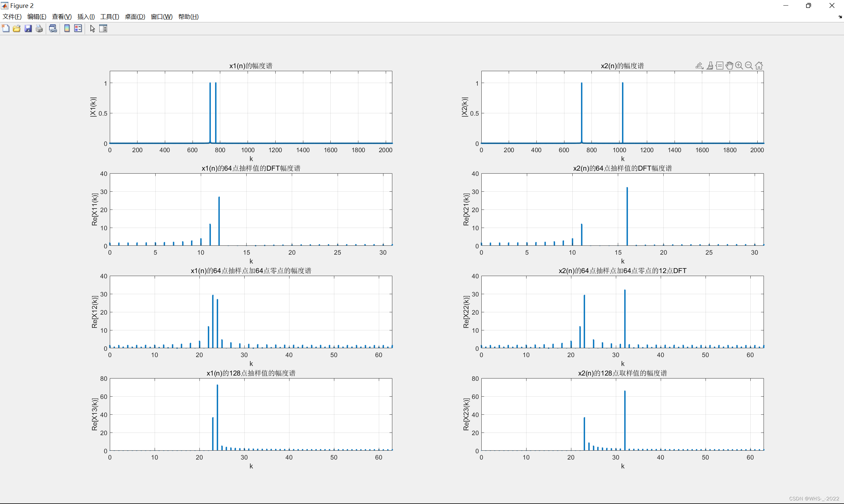Viewport: 844px width, 504px height.
Task: Activate the axes Pan hand tool
Action: click(729, 66)
